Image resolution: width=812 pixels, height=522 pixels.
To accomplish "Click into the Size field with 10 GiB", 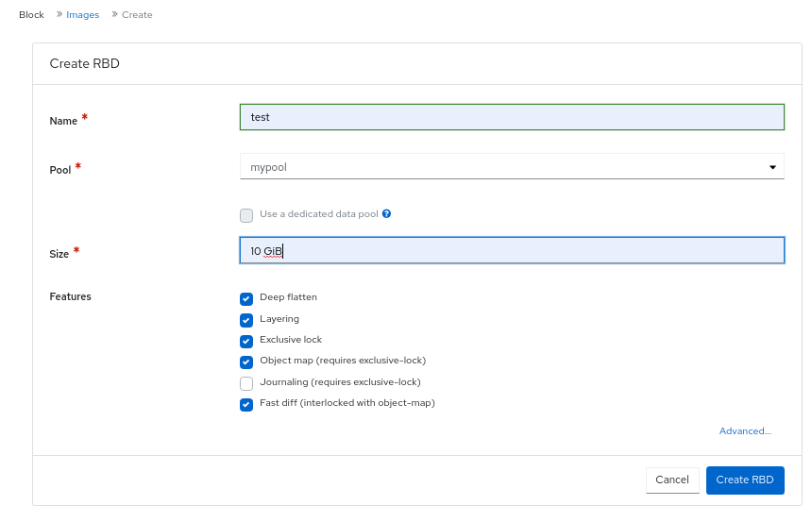I will pyautogui.click(x=512, y=251).
